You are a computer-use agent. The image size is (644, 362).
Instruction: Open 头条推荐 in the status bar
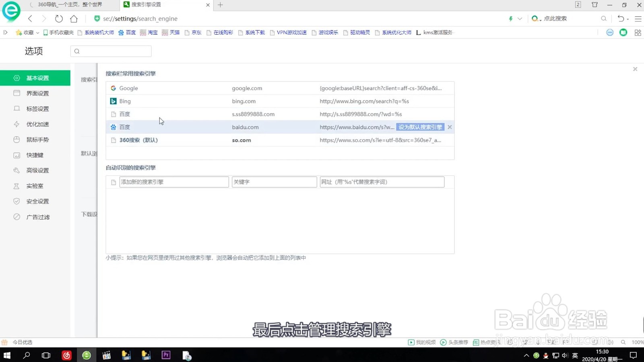tap(454, 342)
